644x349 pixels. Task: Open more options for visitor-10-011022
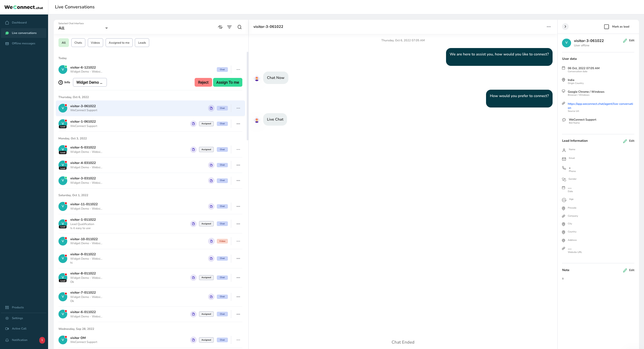pyautogui.click(x=238, y=241)
